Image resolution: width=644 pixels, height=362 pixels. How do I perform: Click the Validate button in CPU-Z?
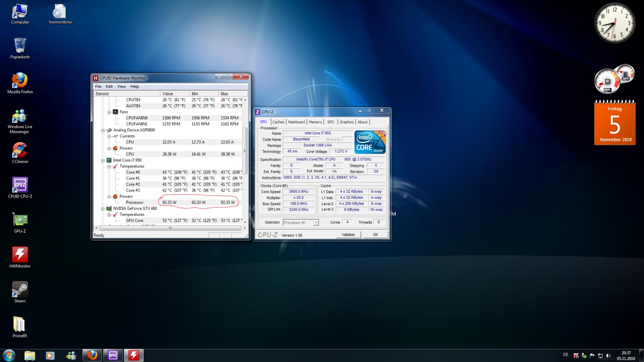(x=348, y=235)
